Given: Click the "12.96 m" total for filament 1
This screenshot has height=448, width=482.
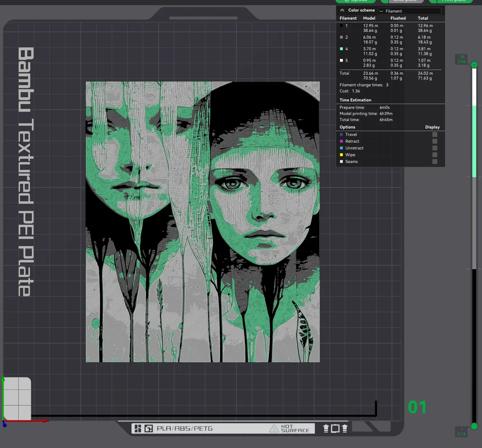Looking at the screenshot, I should point(425,26).
